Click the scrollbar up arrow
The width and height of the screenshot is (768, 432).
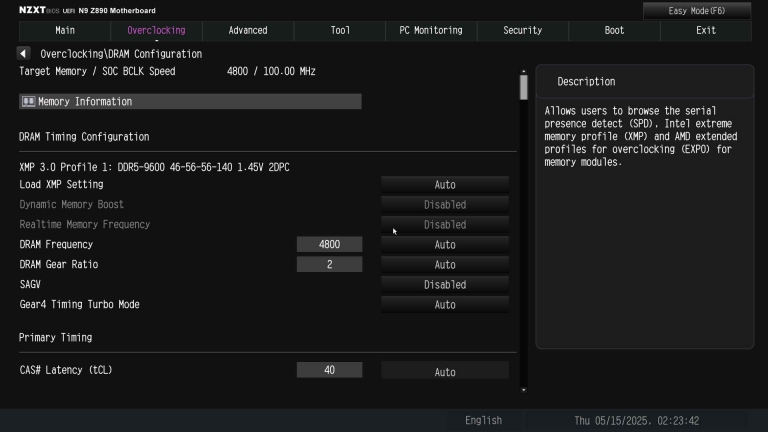pyautogui.click(x=524, y=72)
